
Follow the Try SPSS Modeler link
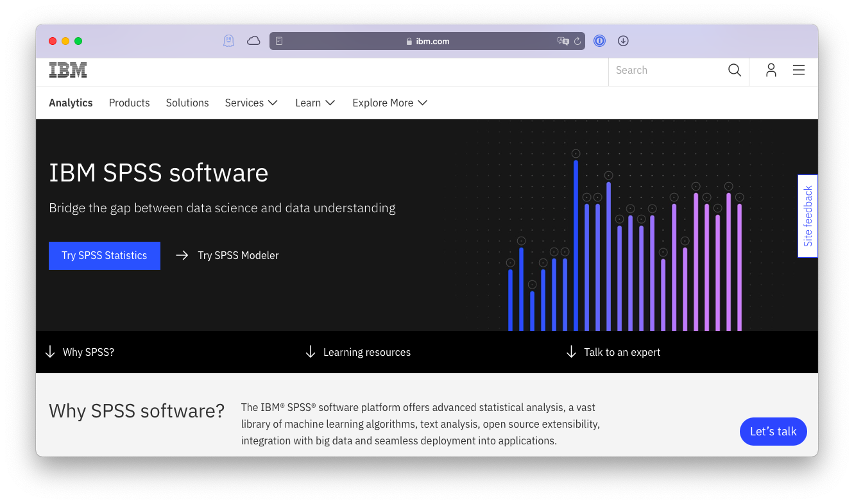[228, 256]
